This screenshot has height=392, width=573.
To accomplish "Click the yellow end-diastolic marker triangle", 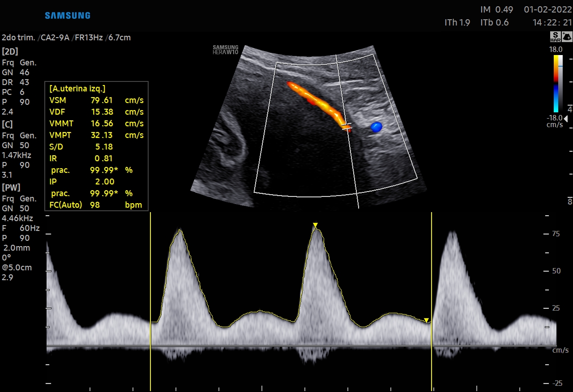I will tap(426, 320).
